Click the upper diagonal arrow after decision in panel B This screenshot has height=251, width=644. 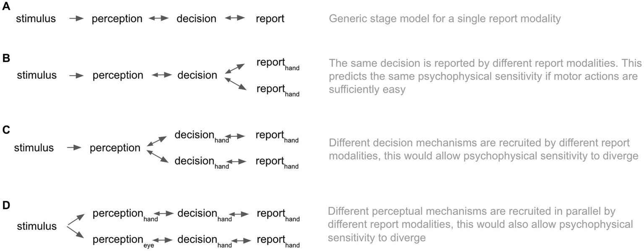point(235,69)
